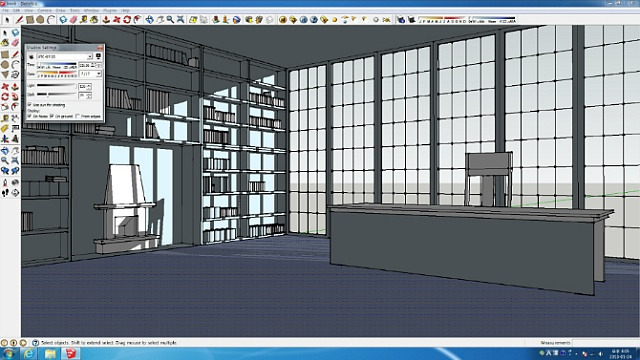This screenshot has height=360, width=640.
Task: Adjust the Date slider in Shadow Settings
Action: click(57, 73)
